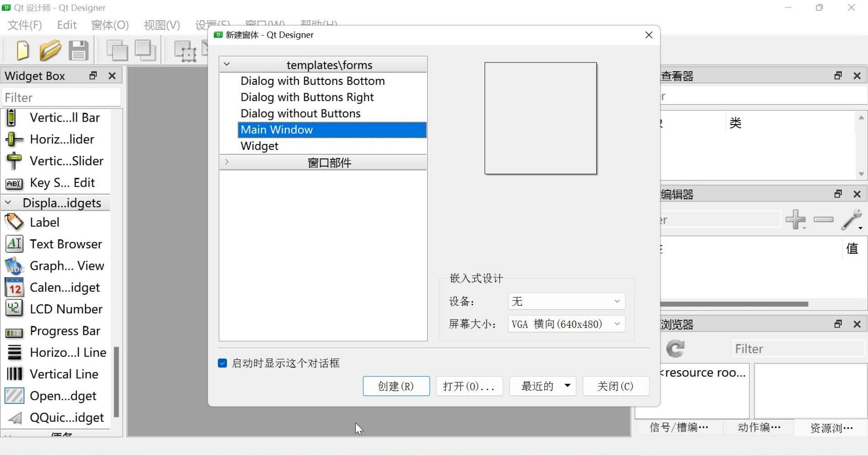The height and width of the screenshot is (456, 868).
Task: Open the 屏幕大小 VGA combo box
Action: [566, 324]
